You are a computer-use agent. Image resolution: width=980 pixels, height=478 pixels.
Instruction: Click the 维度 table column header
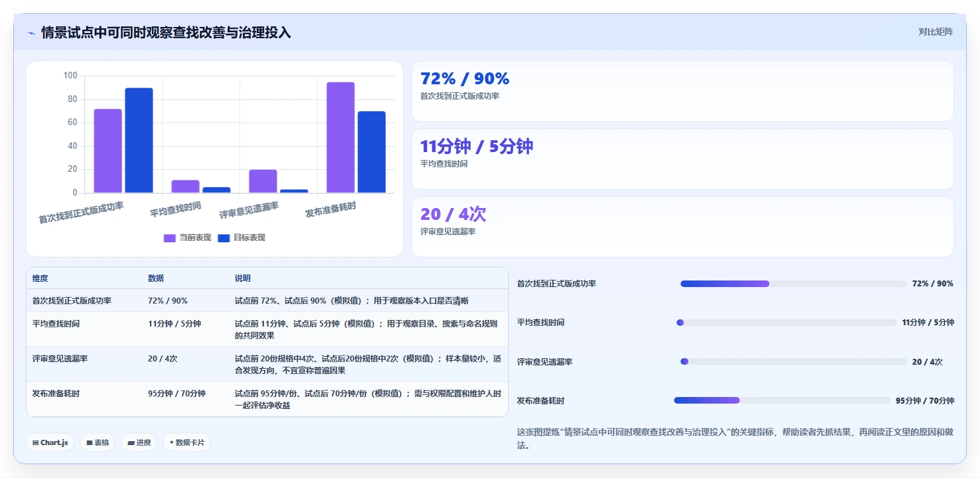click(x=40, y=279)
